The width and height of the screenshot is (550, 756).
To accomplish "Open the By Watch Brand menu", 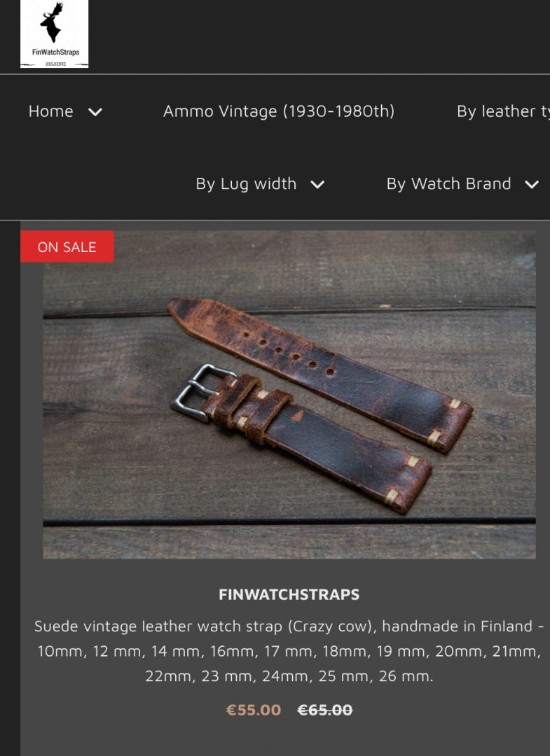I will (x=448, y=183).
